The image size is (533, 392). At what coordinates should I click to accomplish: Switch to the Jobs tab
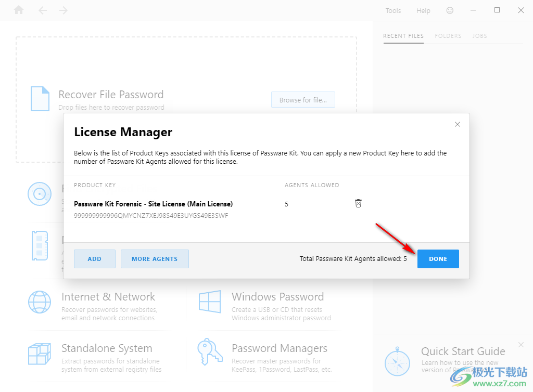[x=479, y=36]
